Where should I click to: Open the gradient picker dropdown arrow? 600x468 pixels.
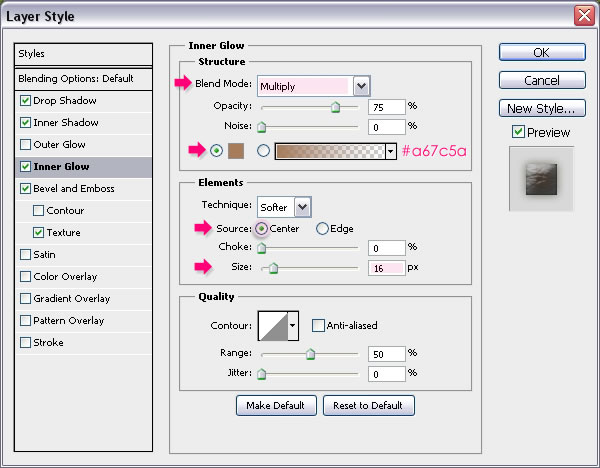[x=391, y=152]
